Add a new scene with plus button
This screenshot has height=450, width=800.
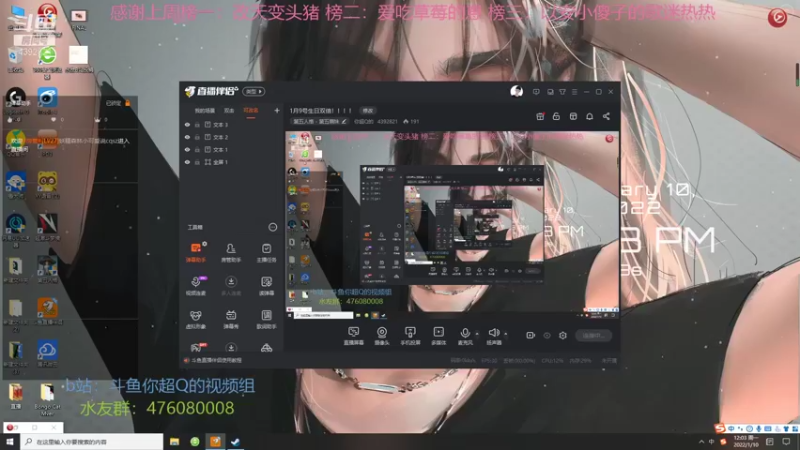click(x=277, y=110)
